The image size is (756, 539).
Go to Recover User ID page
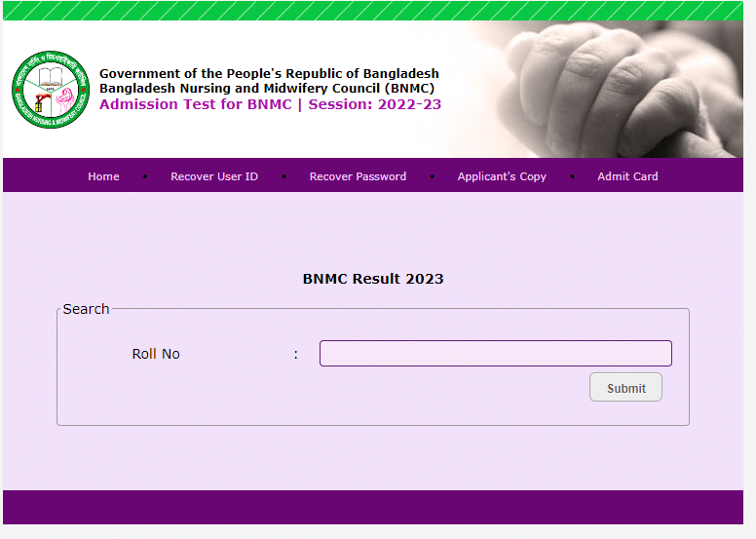[214, 176]
